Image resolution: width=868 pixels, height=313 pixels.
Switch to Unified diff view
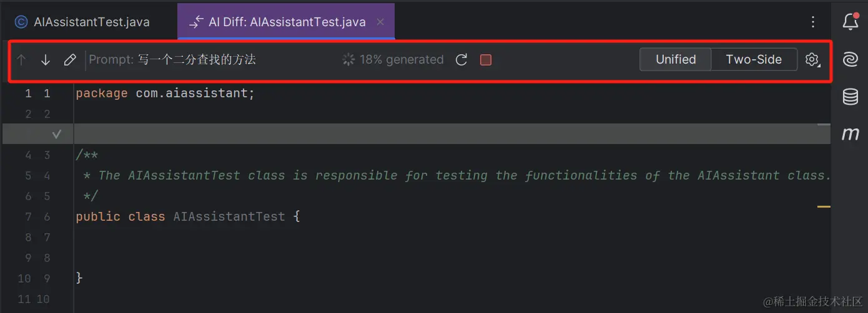(676, 59)
